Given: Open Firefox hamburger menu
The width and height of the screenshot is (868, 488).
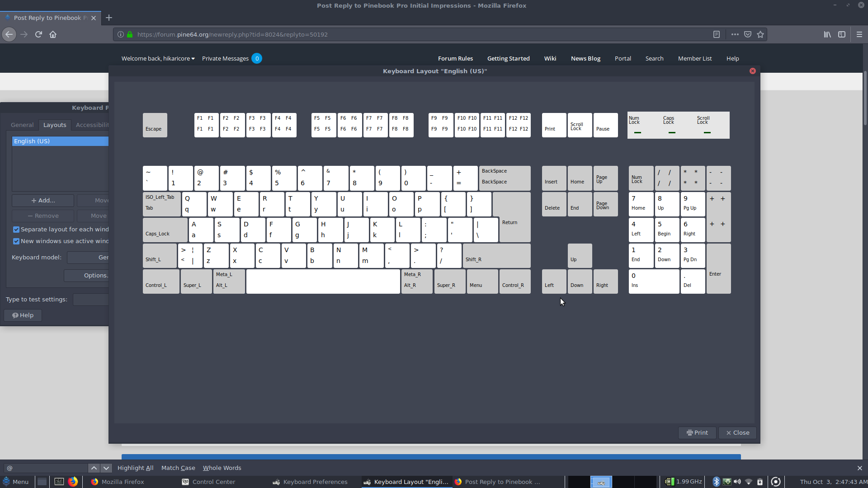Looking at the screenshot, I should coord(859,34).
